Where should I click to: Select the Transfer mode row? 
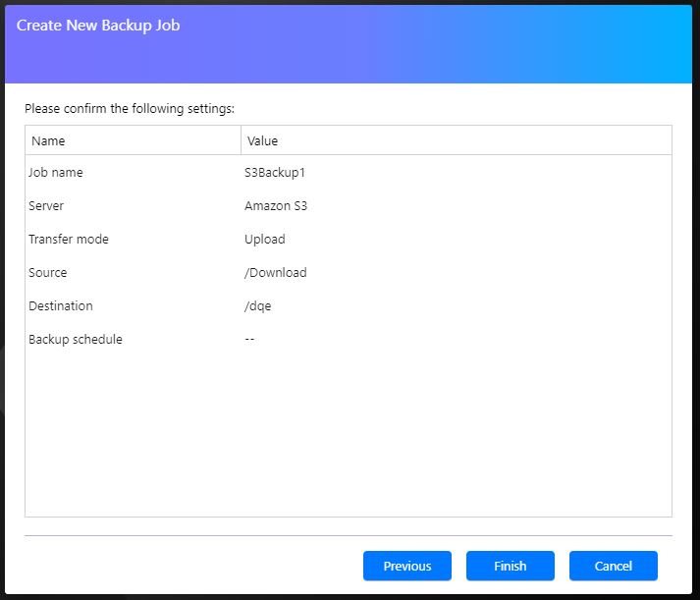pos(349,240)
